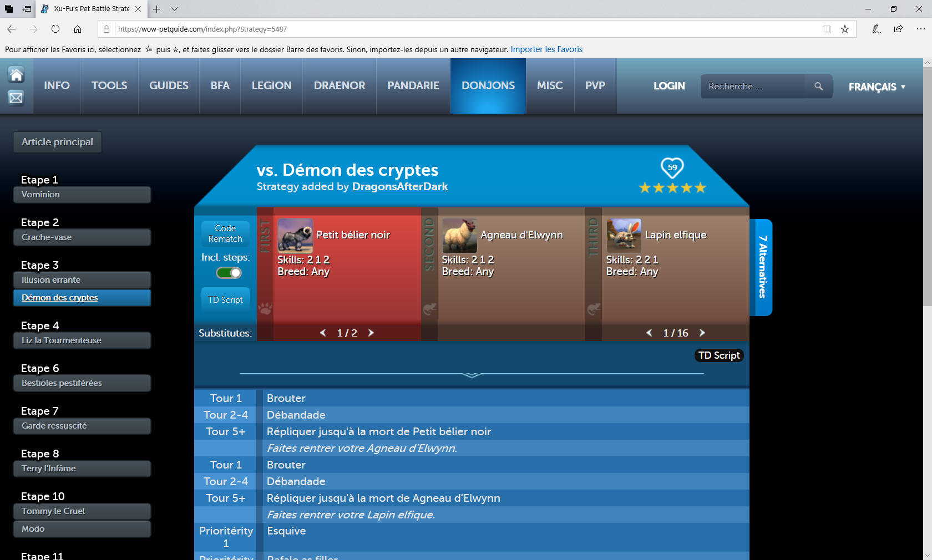Reload the page with refresh icon
932x560 pixels.
55,29
